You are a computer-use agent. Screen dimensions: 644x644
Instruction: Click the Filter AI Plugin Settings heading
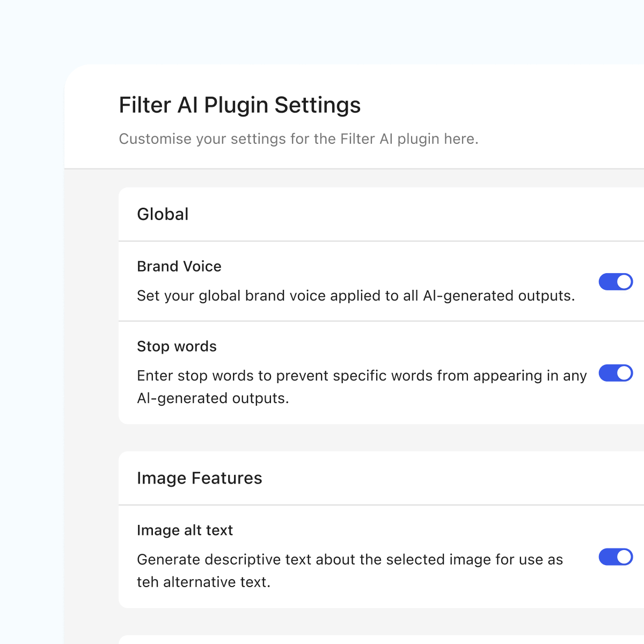point(239,105)
